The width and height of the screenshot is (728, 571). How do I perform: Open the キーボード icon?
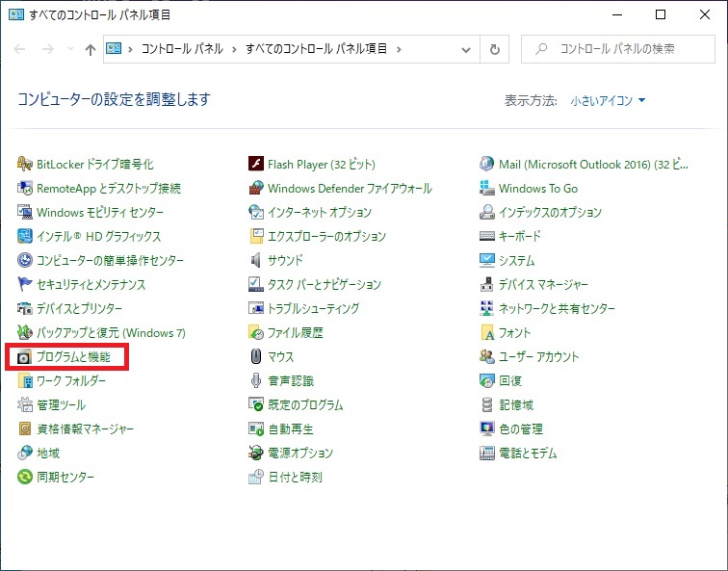pos(486,236)
